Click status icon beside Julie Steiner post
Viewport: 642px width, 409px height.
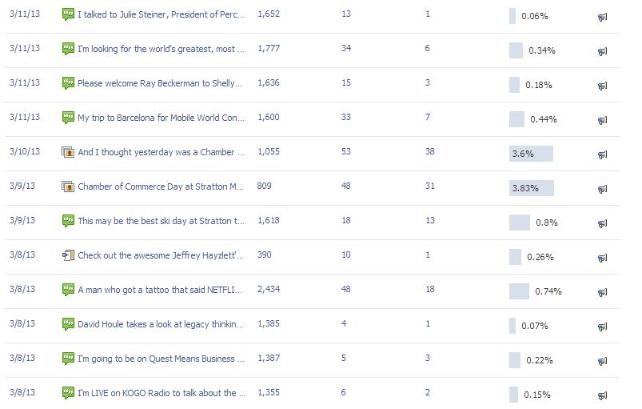click(x=68, y=15)
